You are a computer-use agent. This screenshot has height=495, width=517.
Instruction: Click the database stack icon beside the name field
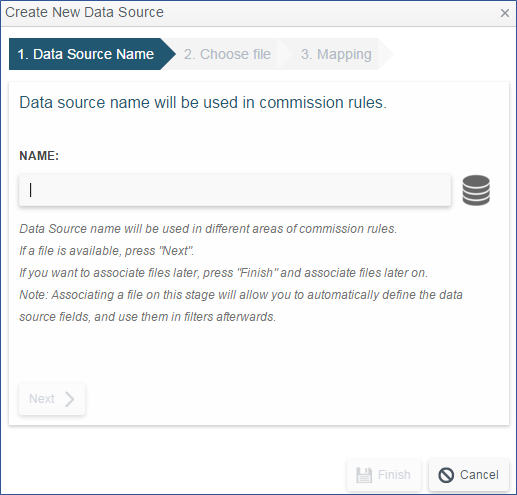(476, 190)
